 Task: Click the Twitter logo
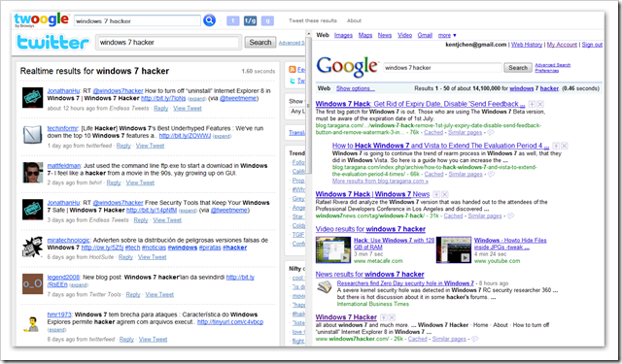(x=52, y=43)
